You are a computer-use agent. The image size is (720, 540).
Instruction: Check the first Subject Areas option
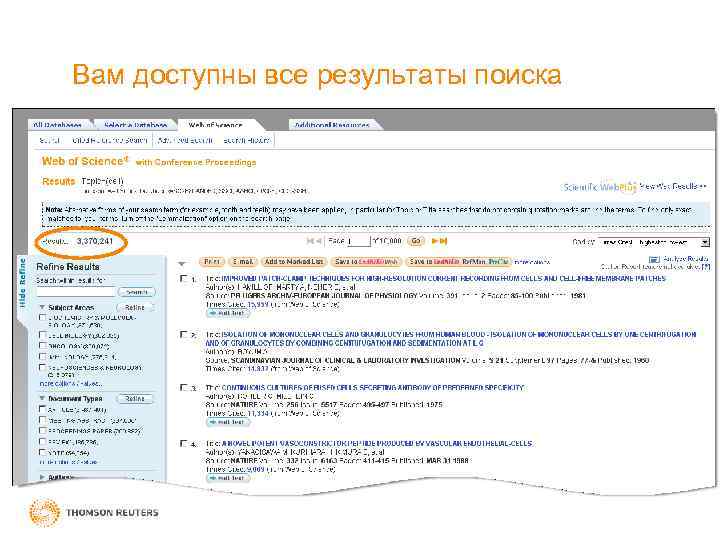click(43, 317)
